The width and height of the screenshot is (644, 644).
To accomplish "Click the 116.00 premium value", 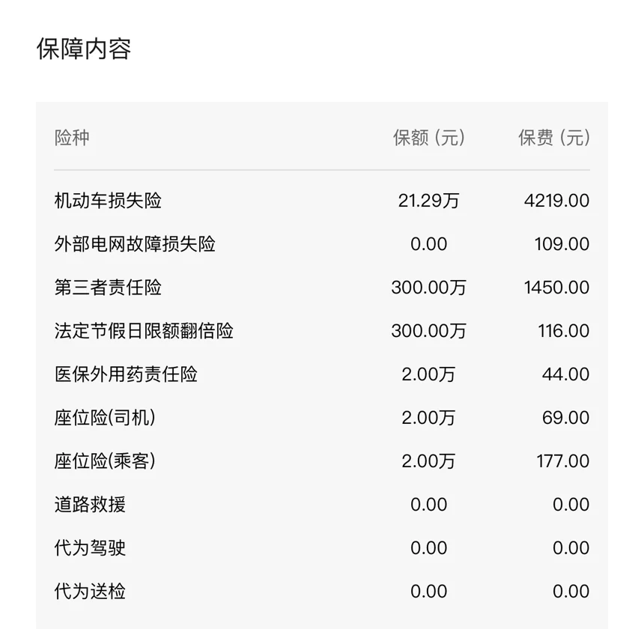I will (x=564, y=331).
